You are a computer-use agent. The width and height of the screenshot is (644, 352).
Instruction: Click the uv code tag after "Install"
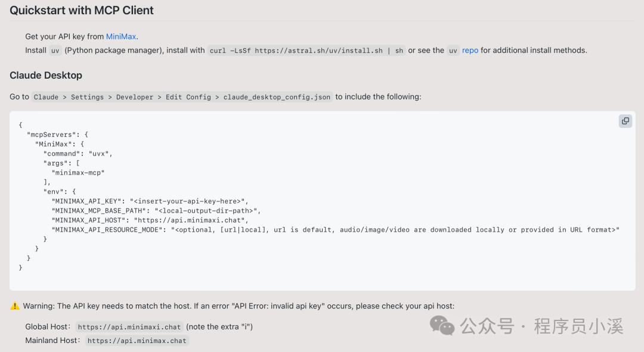[55, 51]
